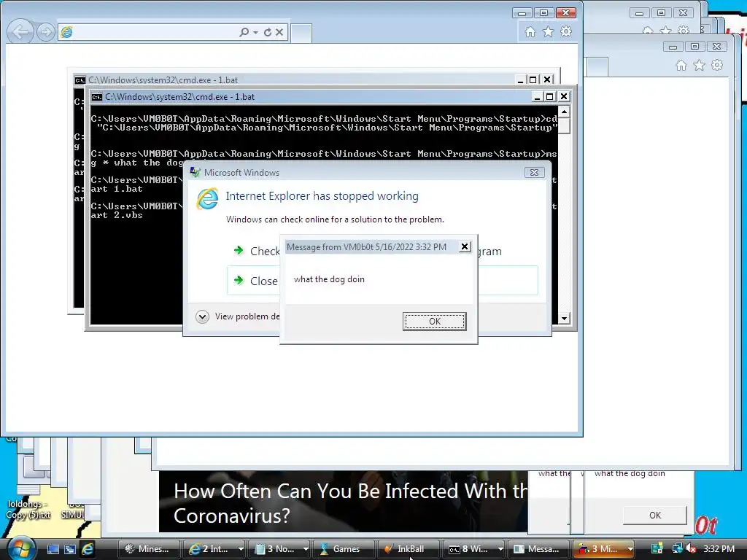
Task: Click the down arrow on cmd window scrollbar
Action: pos(564,319)
